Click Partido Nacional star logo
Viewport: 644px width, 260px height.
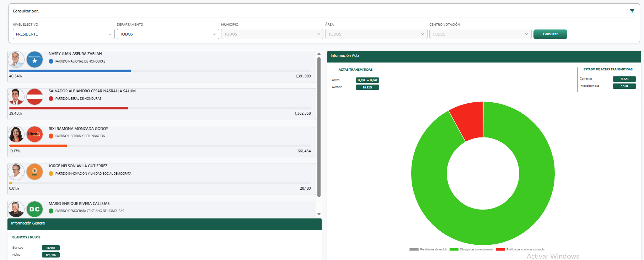(x=34, y=60)
